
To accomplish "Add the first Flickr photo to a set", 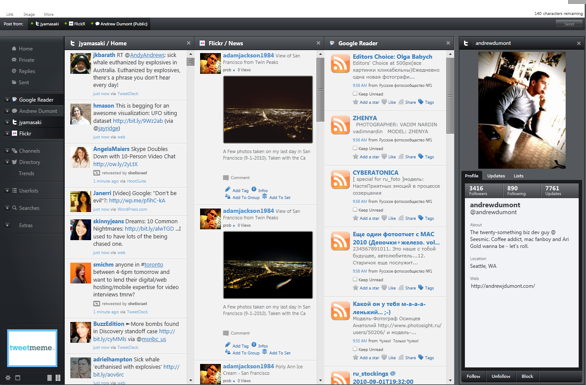I will coord(276,197).
